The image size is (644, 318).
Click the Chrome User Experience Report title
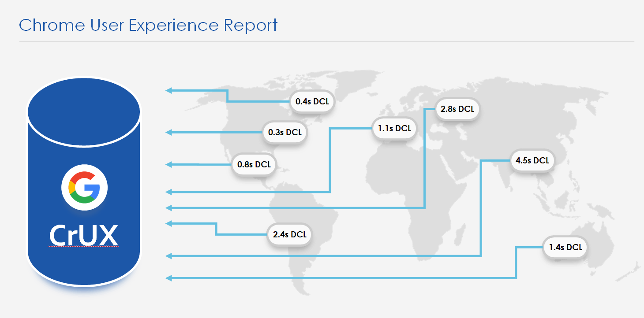(148, 25)
